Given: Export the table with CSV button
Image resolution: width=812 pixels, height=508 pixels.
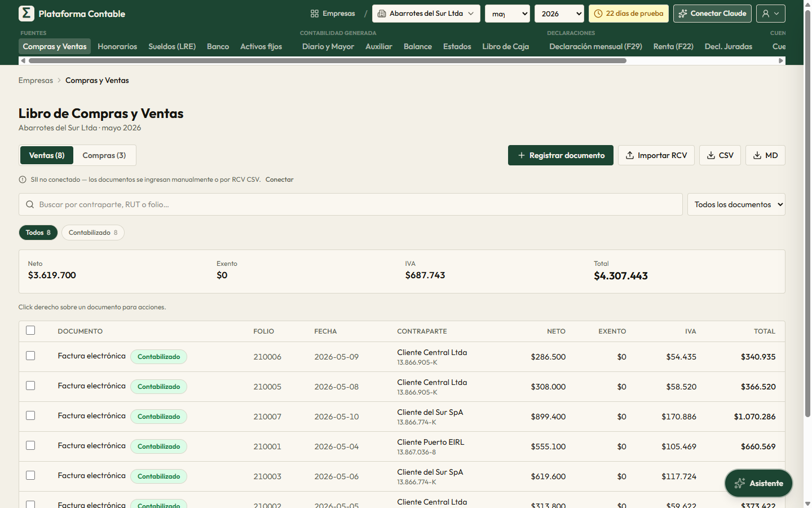Looking at the screenshot, I should tap(720, 155).
